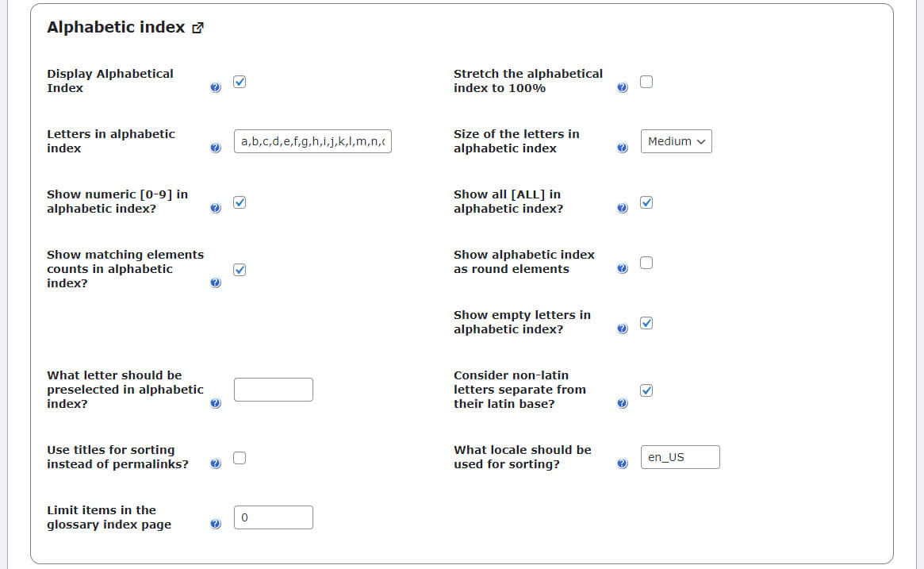Image resolution: width=924 pixels, height=569 pixels.
Task: Click help icon for Show all [ALL]
Action: coord(622,208)
